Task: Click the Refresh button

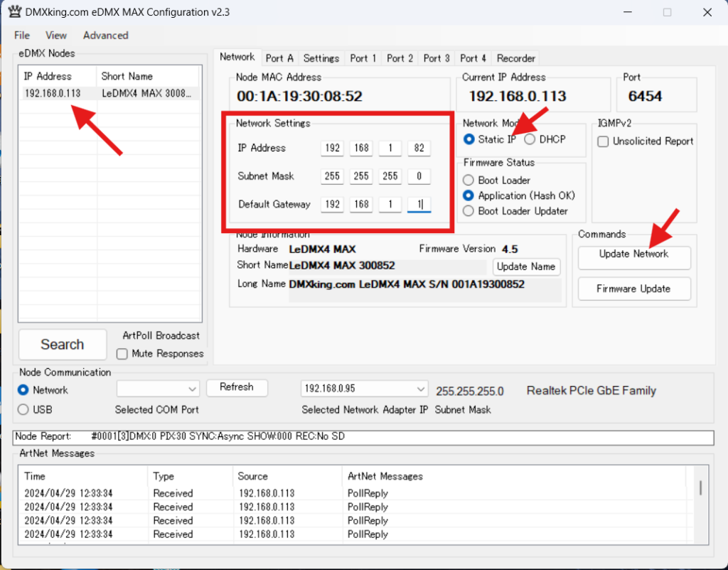Action: point(237,387)
